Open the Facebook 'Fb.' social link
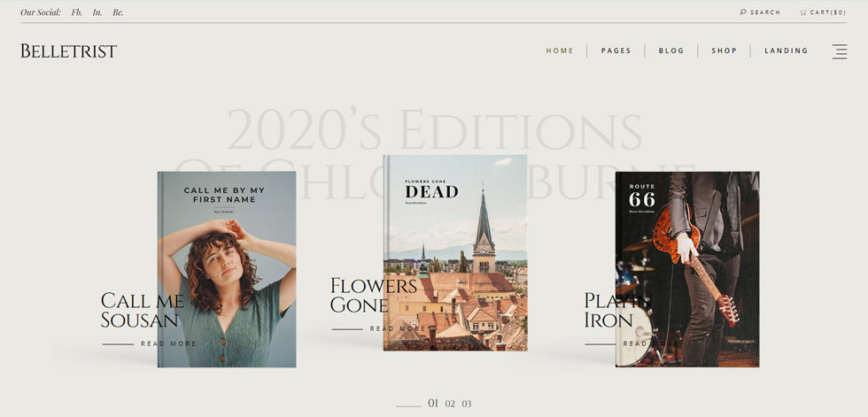868x417 pixels. 77,12
